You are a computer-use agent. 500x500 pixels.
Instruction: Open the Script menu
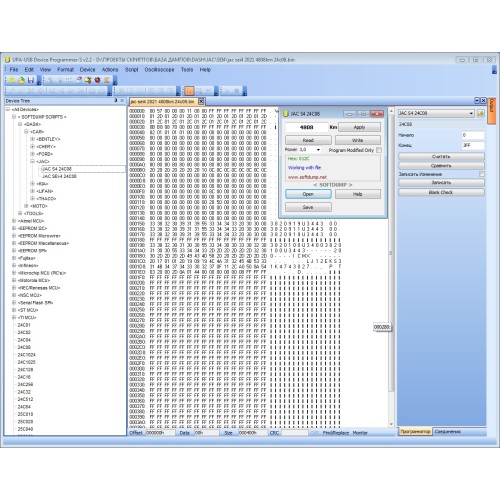click(131, 70)
